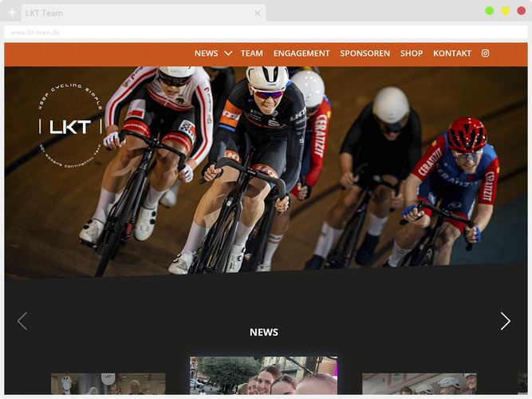Visit the SHOP link
This screenshot has height=399, width=532.
click(x=412, y=53)
